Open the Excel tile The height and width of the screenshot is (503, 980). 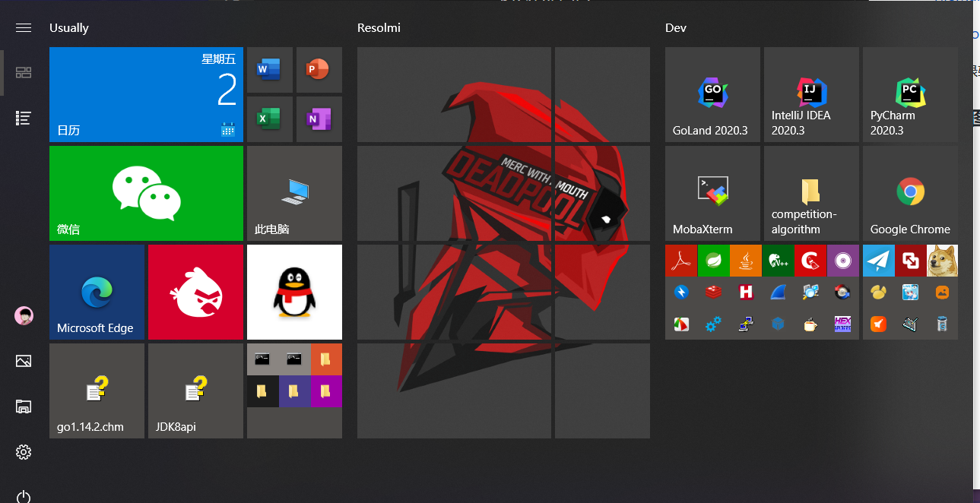269,119
